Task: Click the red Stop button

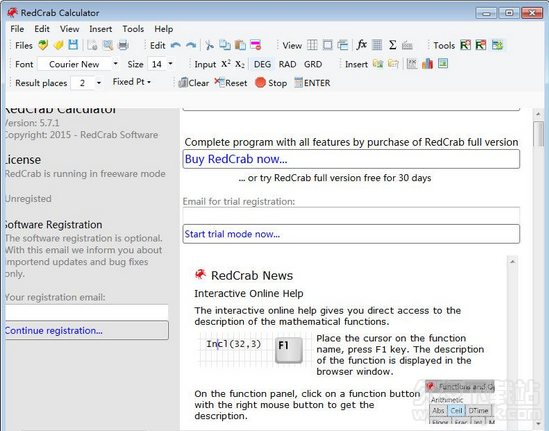Action: (271, 83)
